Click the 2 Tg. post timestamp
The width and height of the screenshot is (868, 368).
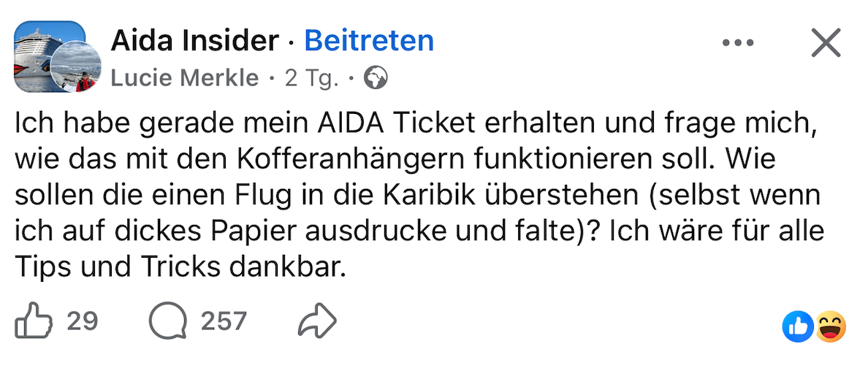[x=312, y=77]
